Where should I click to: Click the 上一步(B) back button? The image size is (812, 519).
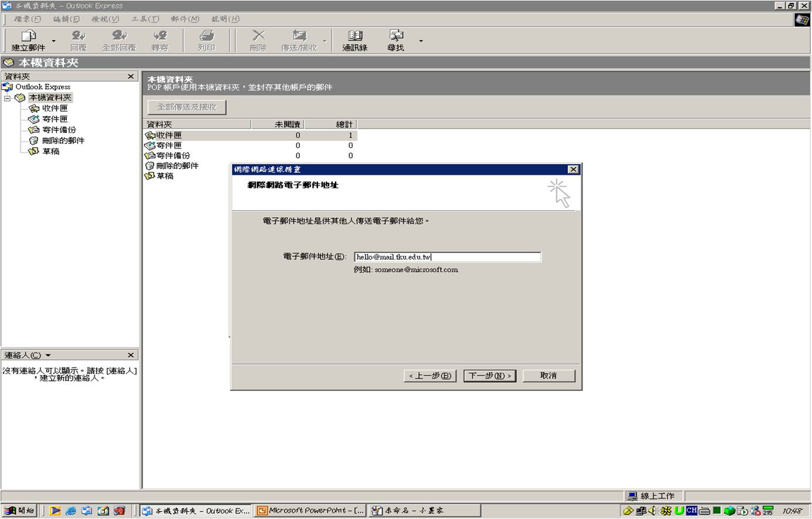pyautogui.click(x=430, y=376)
